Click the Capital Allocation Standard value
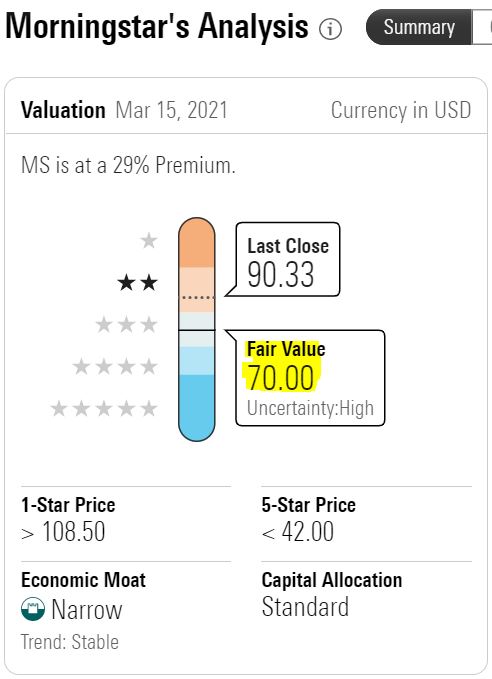The height and width of the screenshot is (679, 492). [305, 607]
